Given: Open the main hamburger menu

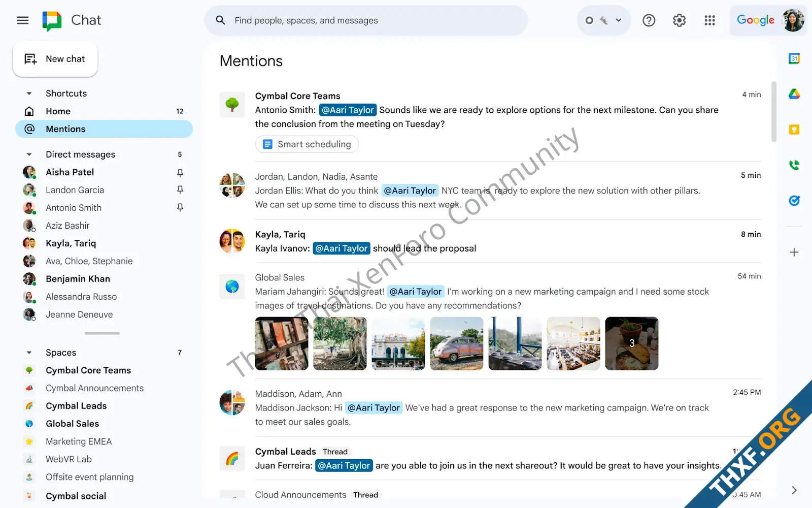Looking at the screenshot, I should [x=23, y=20].
